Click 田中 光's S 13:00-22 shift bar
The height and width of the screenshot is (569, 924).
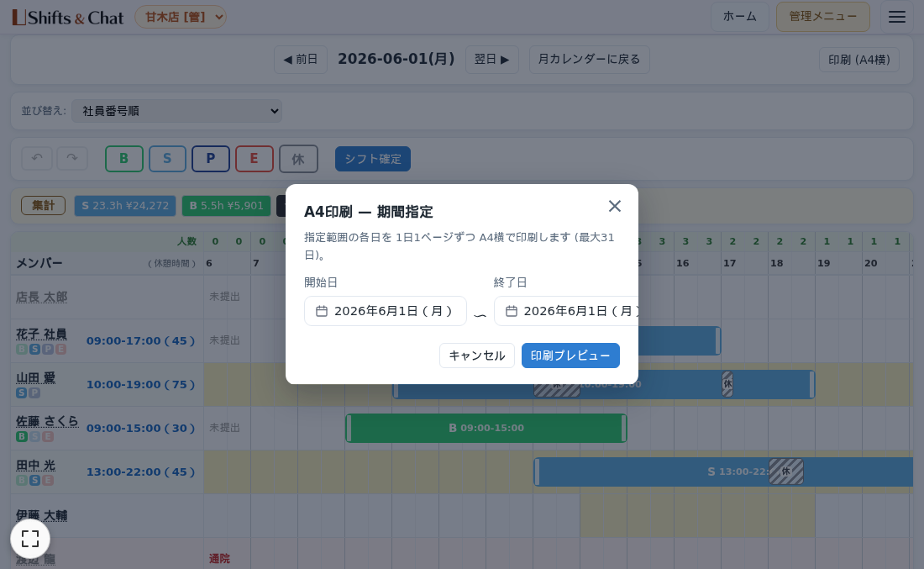(x=723, y=472)
